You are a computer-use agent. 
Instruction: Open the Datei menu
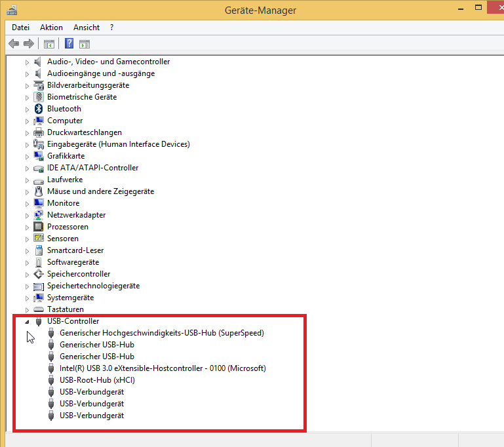tap(20, 28)
